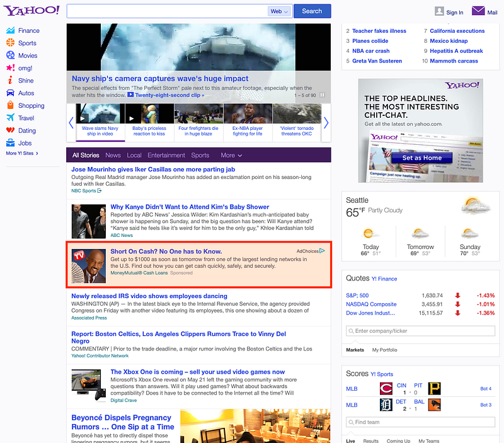Open the Wave slams Navy ship thumbnail
Screen dimensions: 504x443
100,122
